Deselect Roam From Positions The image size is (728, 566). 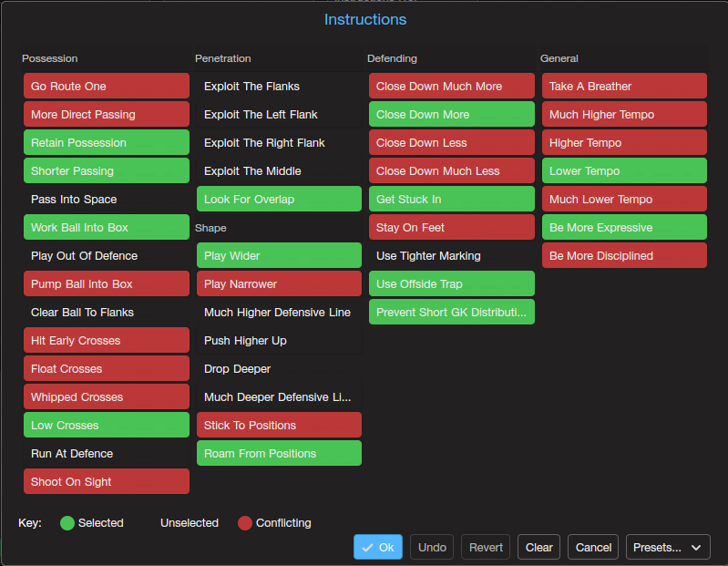point(279,453)
